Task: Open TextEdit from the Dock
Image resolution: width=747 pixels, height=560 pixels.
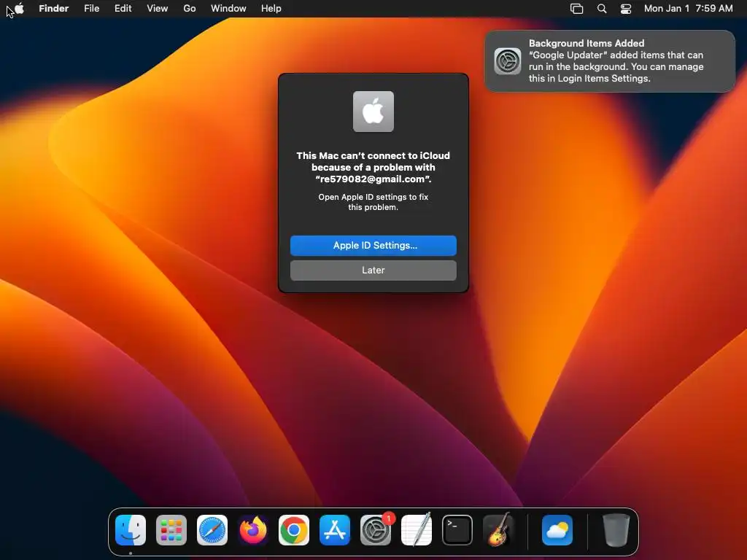Action: point(417,530)
